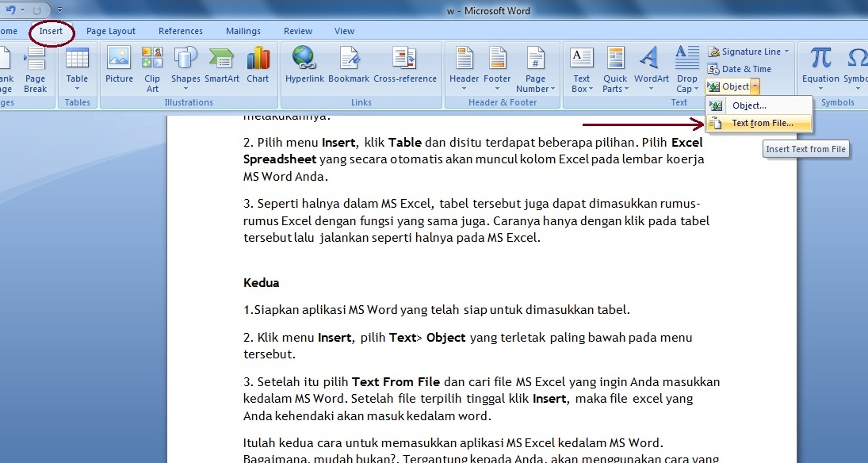Insert a Bookmark

click(350, 67)
